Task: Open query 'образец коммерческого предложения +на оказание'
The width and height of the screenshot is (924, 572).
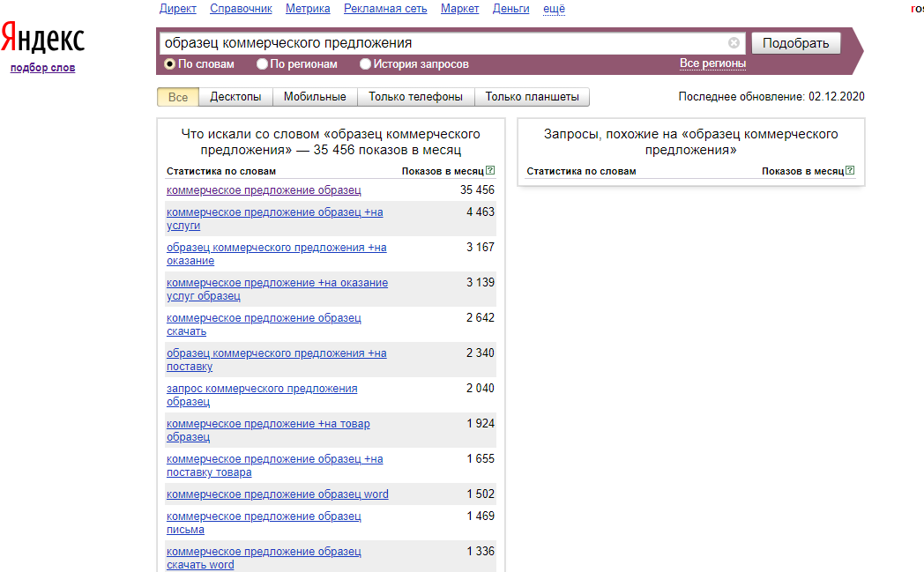Action: click(x=276, y=254)
